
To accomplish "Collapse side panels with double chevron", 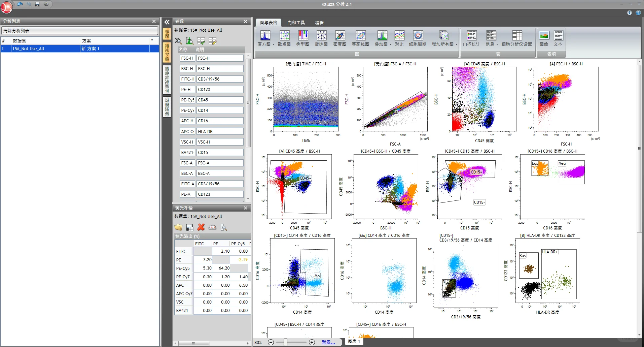I will click(x=167, y=22).
